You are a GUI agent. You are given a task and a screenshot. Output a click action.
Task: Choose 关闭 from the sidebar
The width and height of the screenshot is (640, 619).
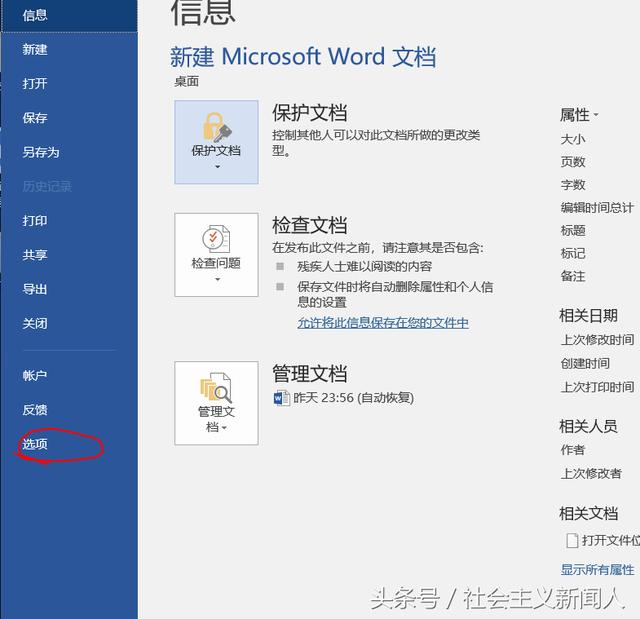pyautogui.click(x=69, y=324)
